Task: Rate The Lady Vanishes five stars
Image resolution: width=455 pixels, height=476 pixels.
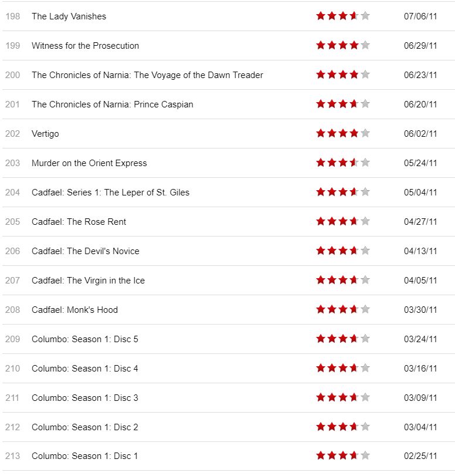Action: click(365, 16)
